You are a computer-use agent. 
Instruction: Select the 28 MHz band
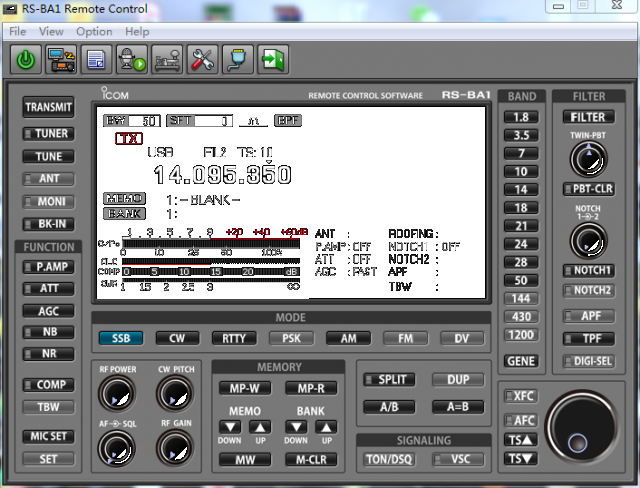pyautogui.click(x=521, y=262)
